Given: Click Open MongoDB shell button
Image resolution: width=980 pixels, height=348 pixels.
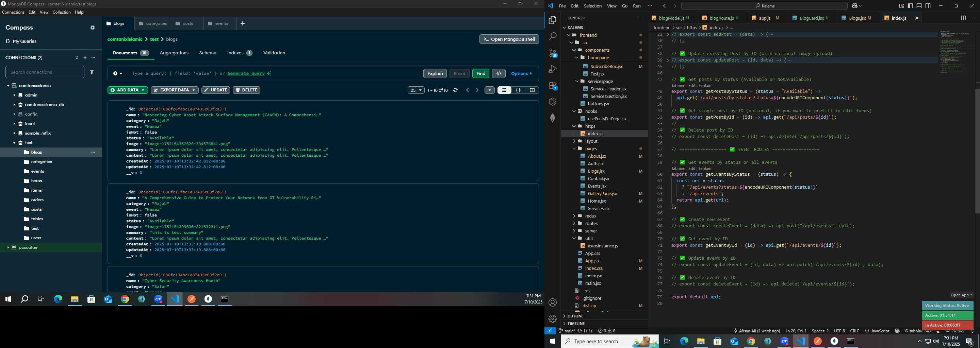Looking at the screenshot, I should (509, 39).
